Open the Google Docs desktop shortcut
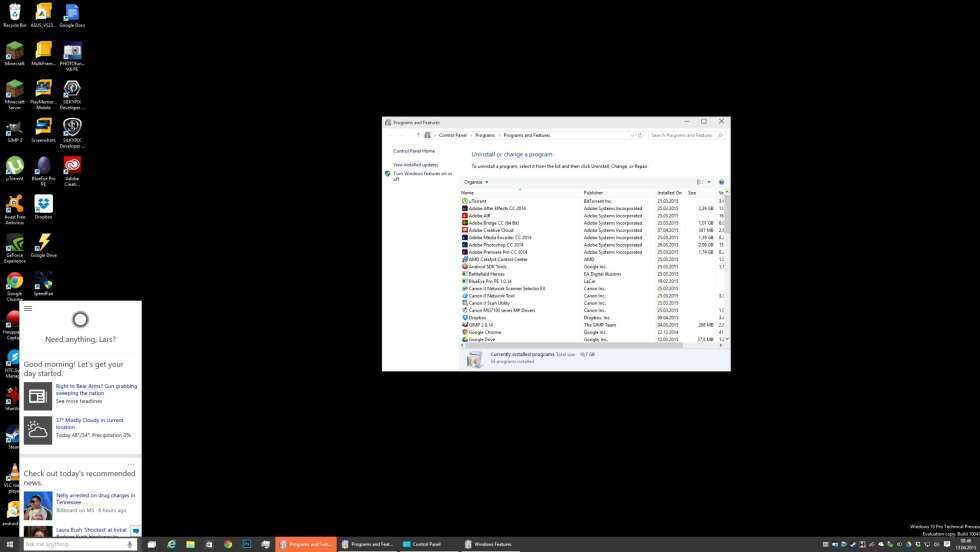Viewport: 980px width, 552px height. [x=72, y=15]
